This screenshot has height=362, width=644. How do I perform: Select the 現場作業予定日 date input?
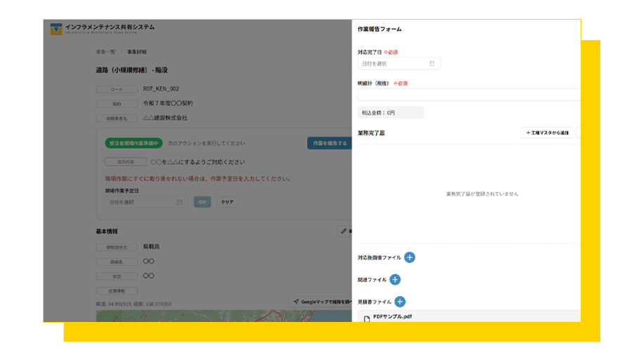[x=146, y=202]
